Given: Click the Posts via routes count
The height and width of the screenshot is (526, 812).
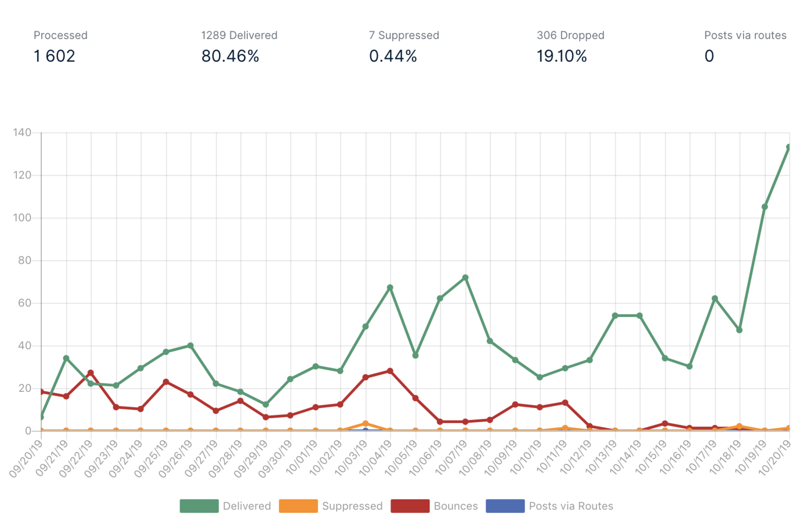Looking at the screenshot, I should tap(709, 56).
